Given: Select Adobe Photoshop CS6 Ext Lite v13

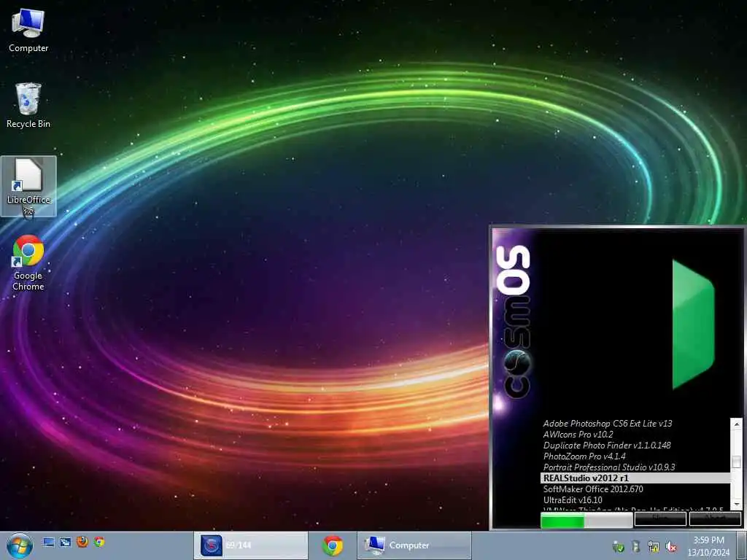Looking at the screenshot, I should tap(608, 424).
